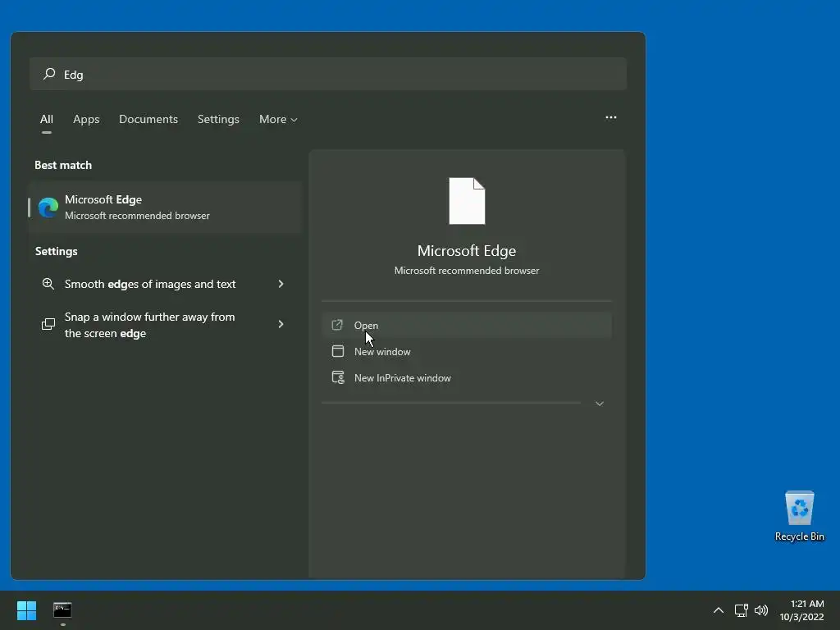
Task: Switch to the Settings filter tab
Action: (x=218, y=119)
